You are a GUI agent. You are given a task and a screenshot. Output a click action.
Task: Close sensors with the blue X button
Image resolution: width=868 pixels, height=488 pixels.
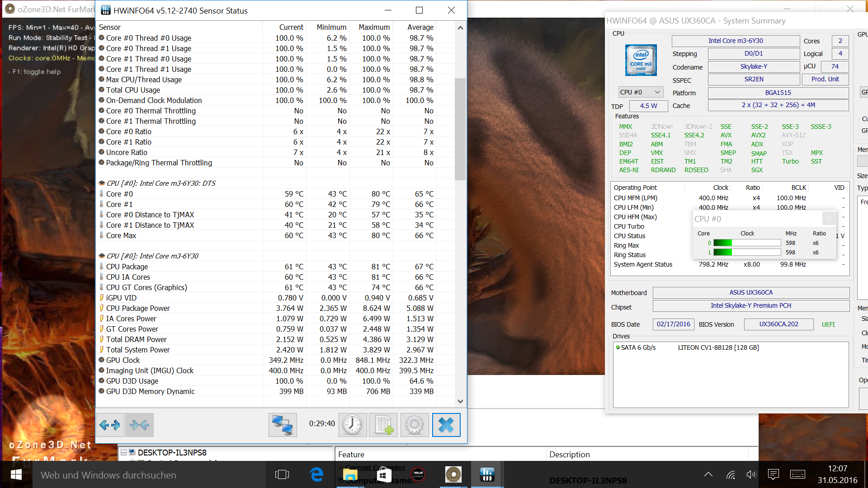click(x=446, y=425)
